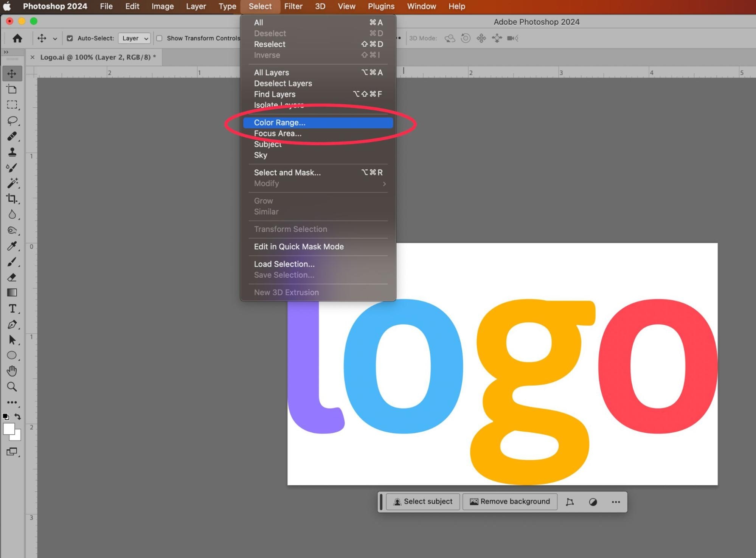Select the Gradient tool
The width and height of the screenshot is (756, 558).
(12, 293)
